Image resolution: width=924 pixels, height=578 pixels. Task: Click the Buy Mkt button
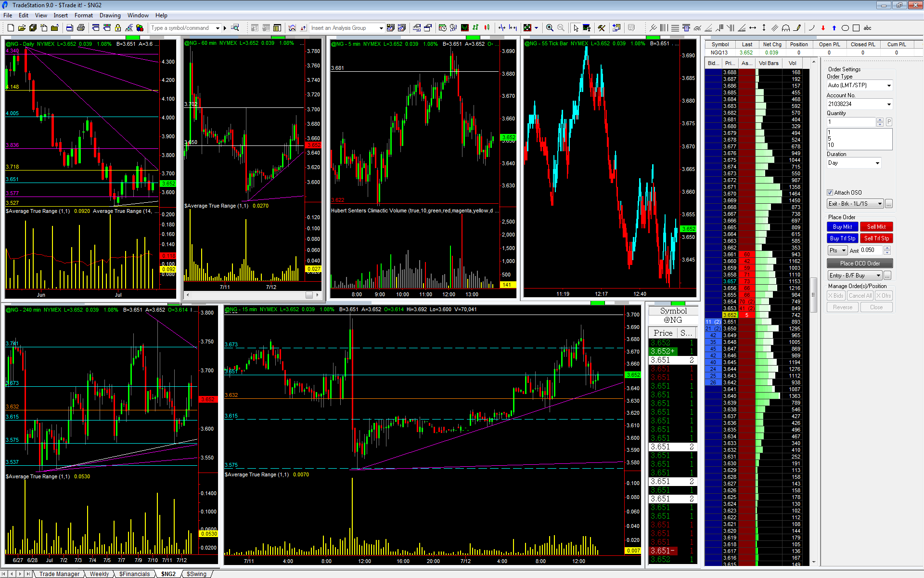(843, 227)
